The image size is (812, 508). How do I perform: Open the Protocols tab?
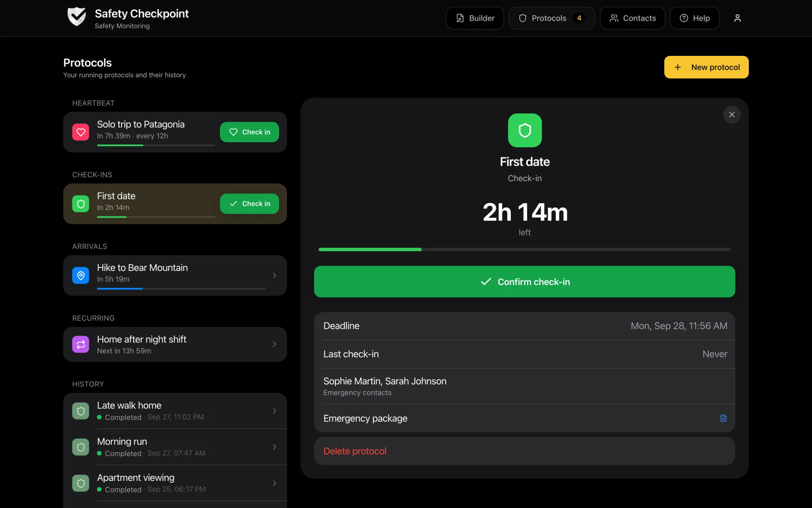(551, 18)
